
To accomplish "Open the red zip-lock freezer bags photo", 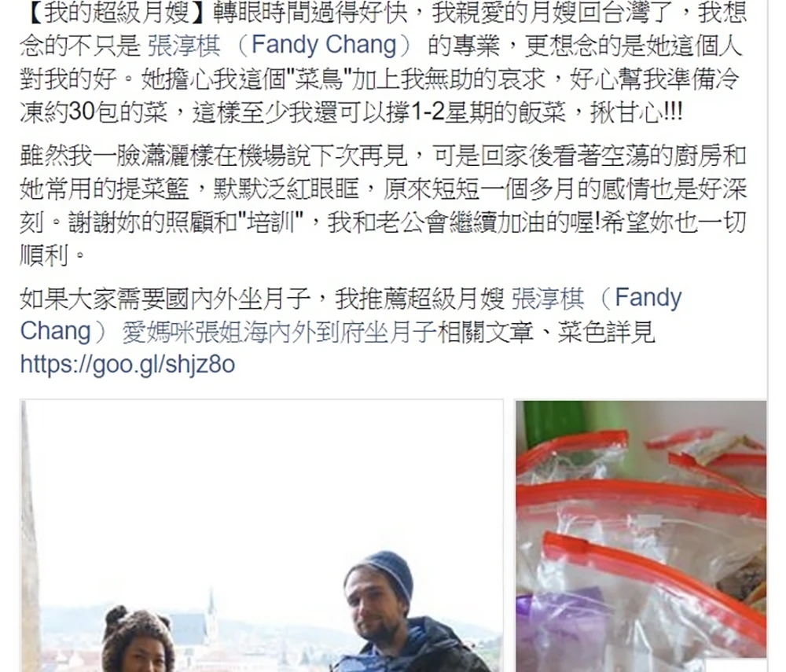I will click(x=641, y=536).
